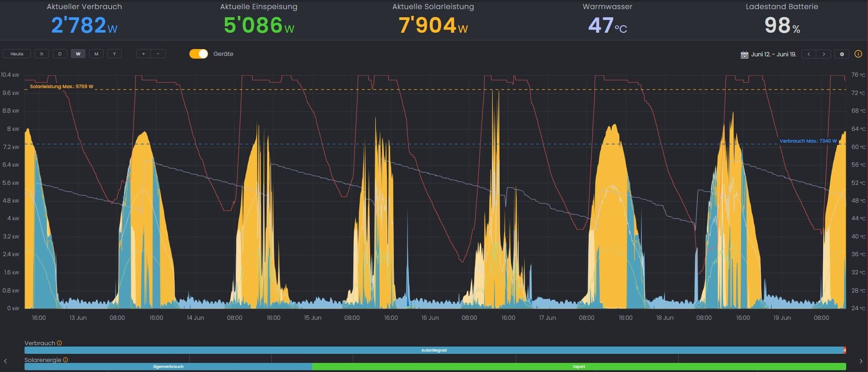Switch to M month view
The height and width of the screenshot is (372, 868).
pos(96,54)
